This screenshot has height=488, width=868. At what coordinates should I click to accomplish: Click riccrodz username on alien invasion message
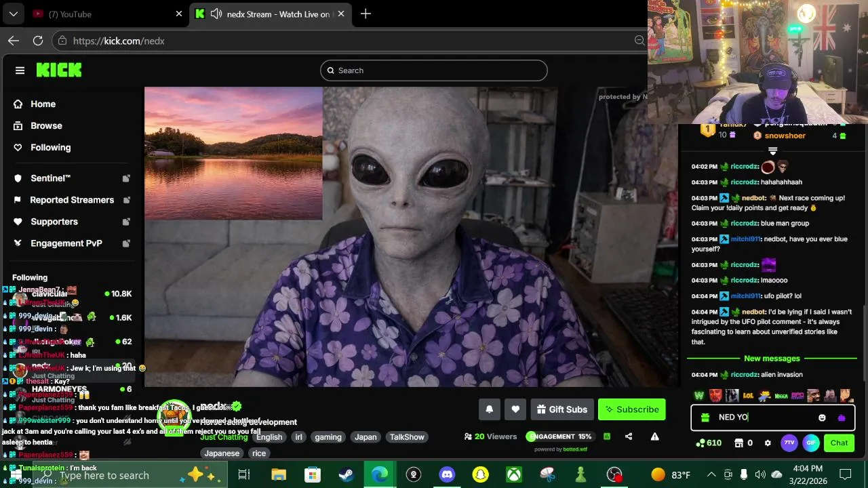(x=745, y=375)
